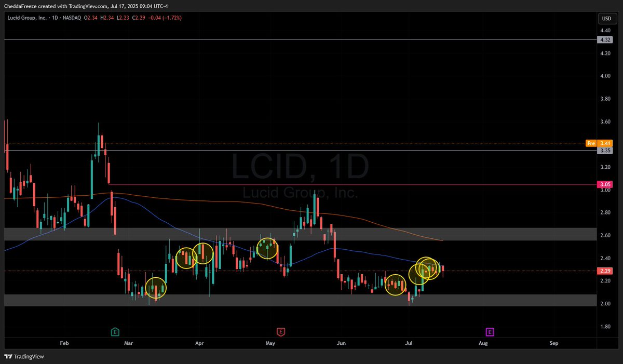
Task: Click the 3.00 tick on price axis
Action: tap(605, 190)
